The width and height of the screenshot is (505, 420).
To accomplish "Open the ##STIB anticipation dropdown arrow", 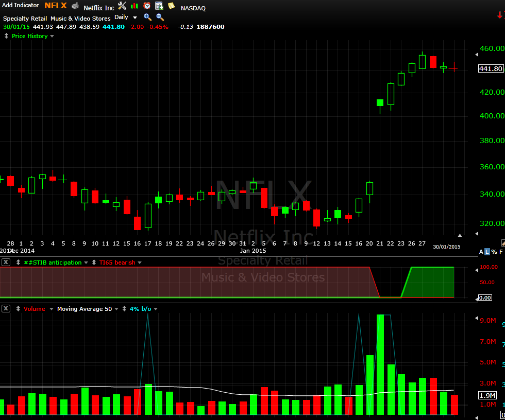I will 86,262.
